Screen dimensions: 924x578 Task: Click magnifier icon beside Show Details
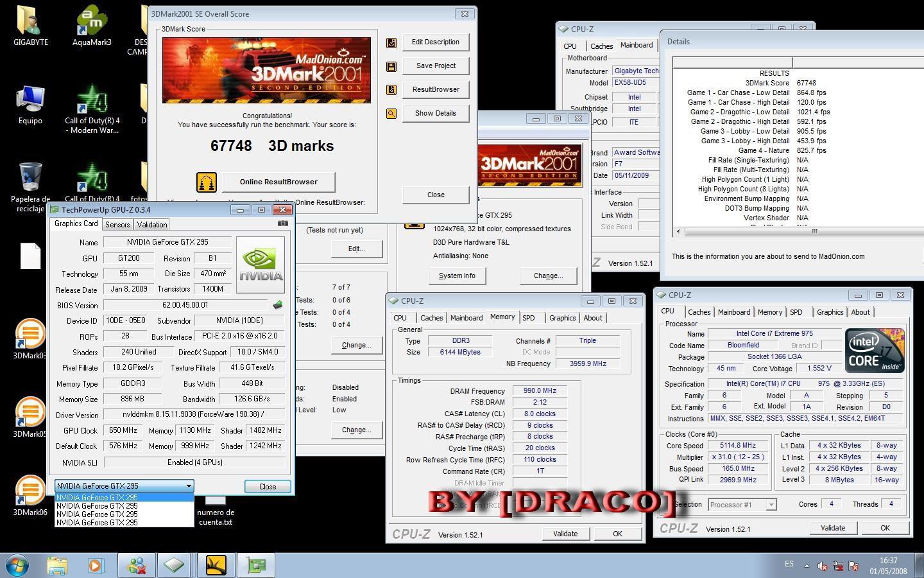pyautogui.click(x=391, y=114)
